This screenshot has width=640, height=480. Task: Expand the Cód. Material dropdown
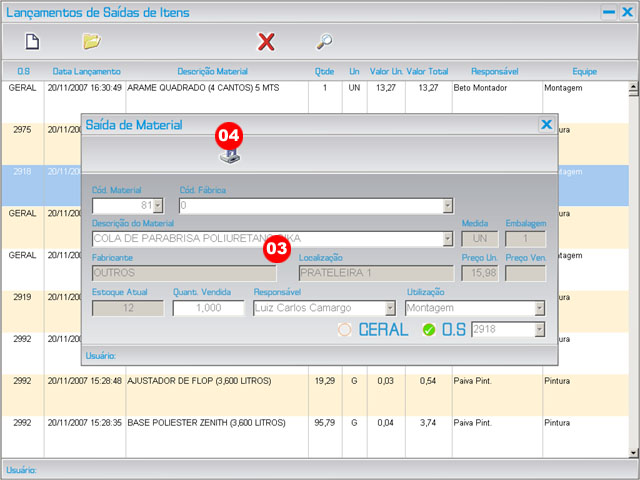point(157,206)
